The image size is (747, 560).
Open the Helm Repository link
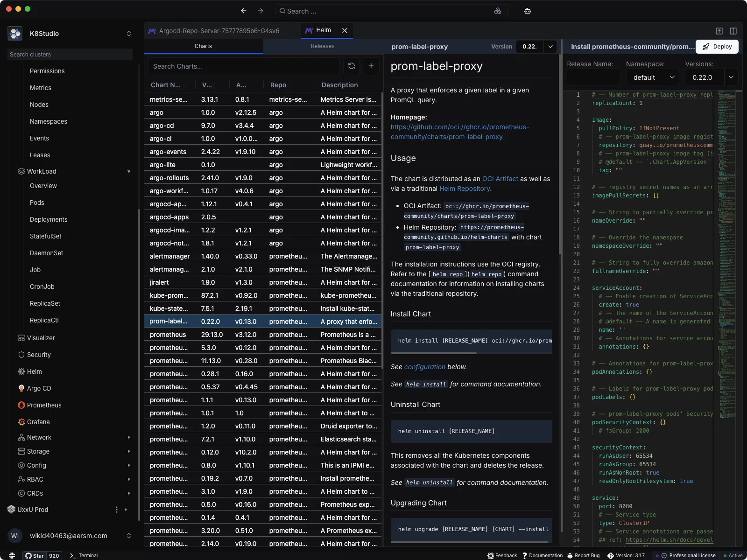pyautogui.click(x=465, y=189)
